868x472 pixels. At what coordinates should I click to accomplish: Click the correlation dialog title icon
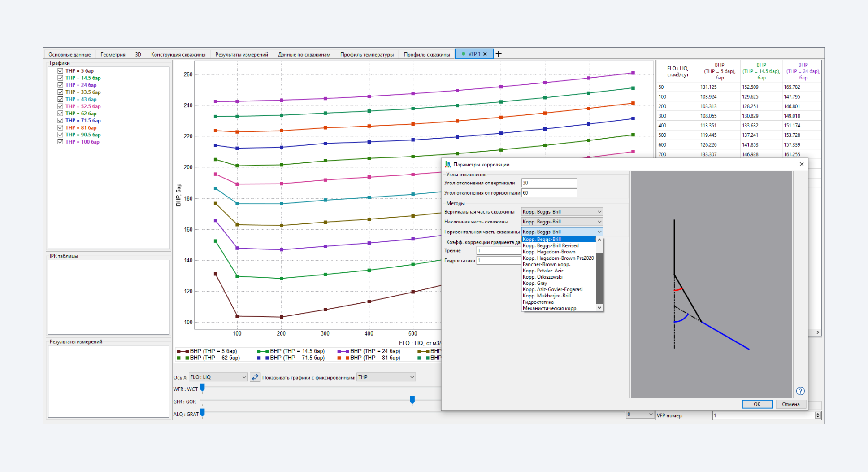[447, 164]
